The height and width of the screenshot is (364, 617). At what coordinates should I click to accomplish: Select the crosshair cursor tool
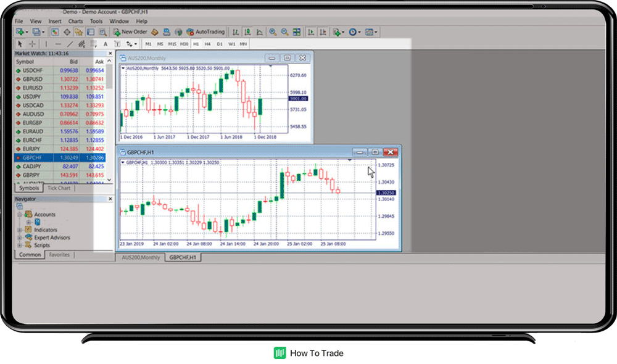pos(32,44)
